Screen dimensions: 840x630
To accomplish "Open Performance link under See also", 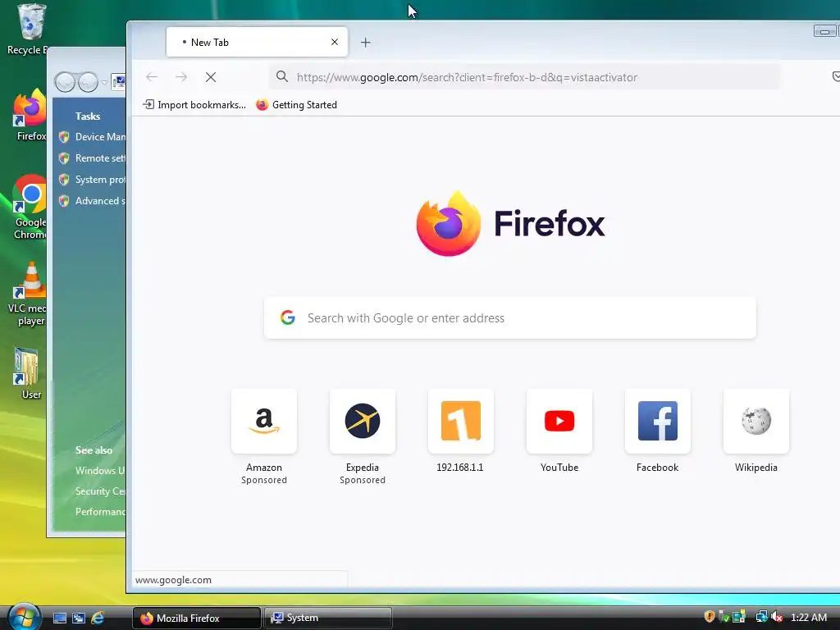I will 100,512.
